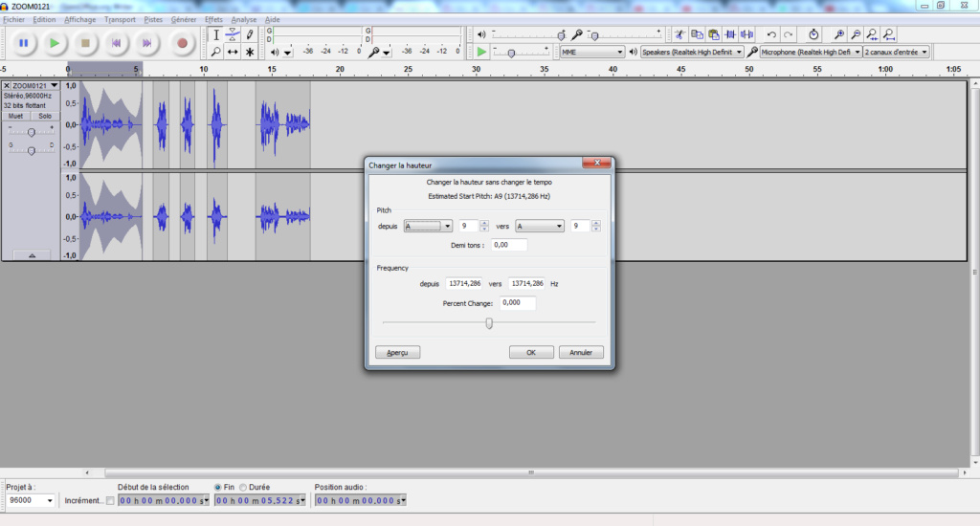Skip to start of track
Screen dimensions: 980x526
pos(116,43)
